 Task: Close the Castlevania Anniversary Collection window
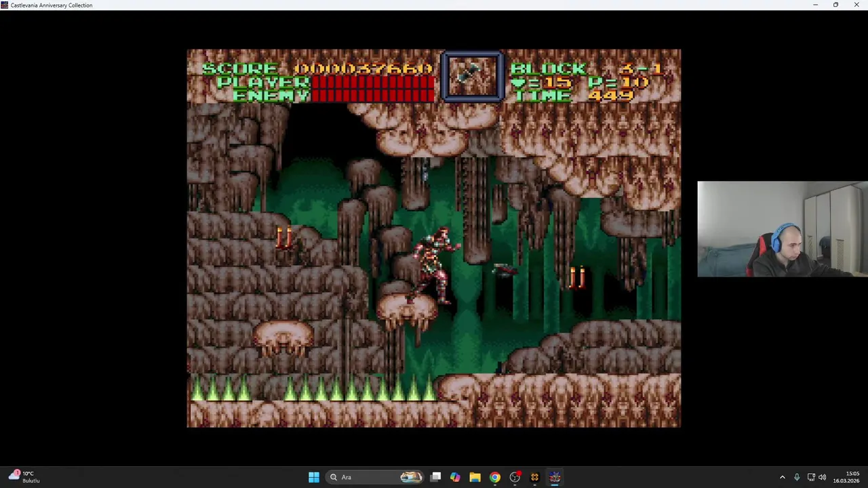click(x=856, y=5)
